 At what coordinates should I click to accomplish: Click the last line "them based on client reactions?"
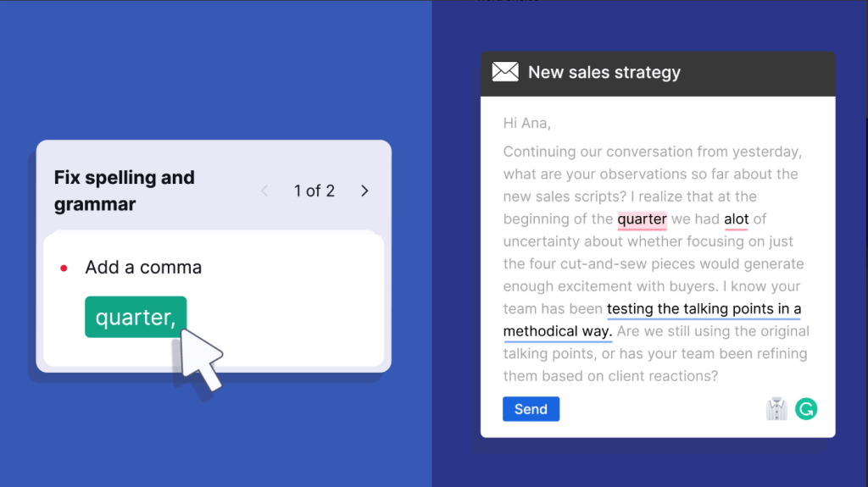tap(610, 376)
